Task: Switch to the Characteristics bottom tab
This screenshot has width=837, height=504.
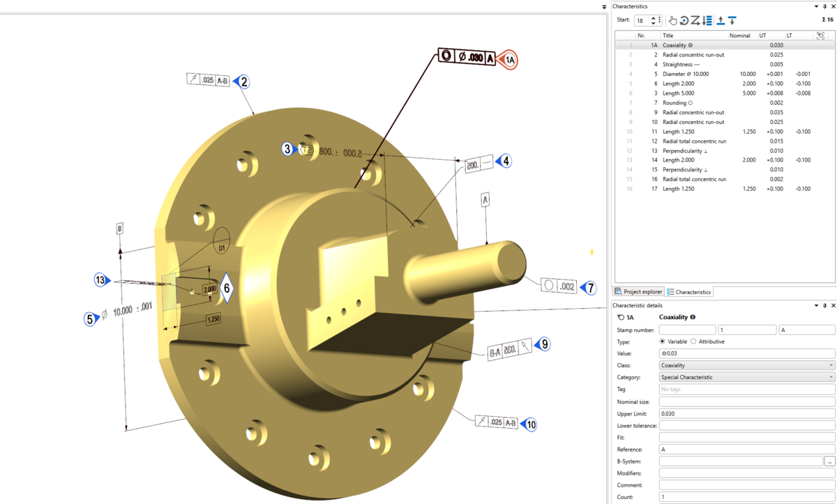Action: (x=688, y=291)
